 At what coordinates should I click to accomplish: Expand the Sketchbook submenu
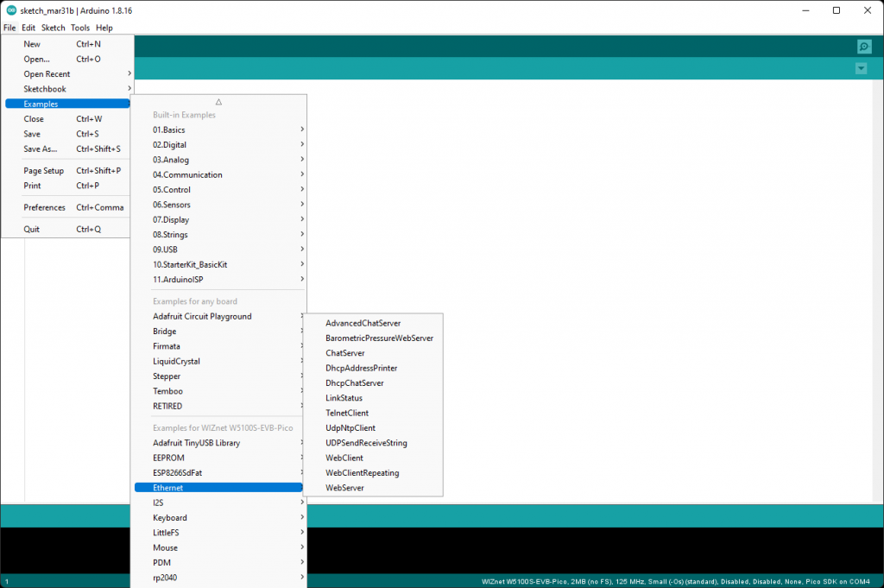pyautogui.click(x=67, y=89)
